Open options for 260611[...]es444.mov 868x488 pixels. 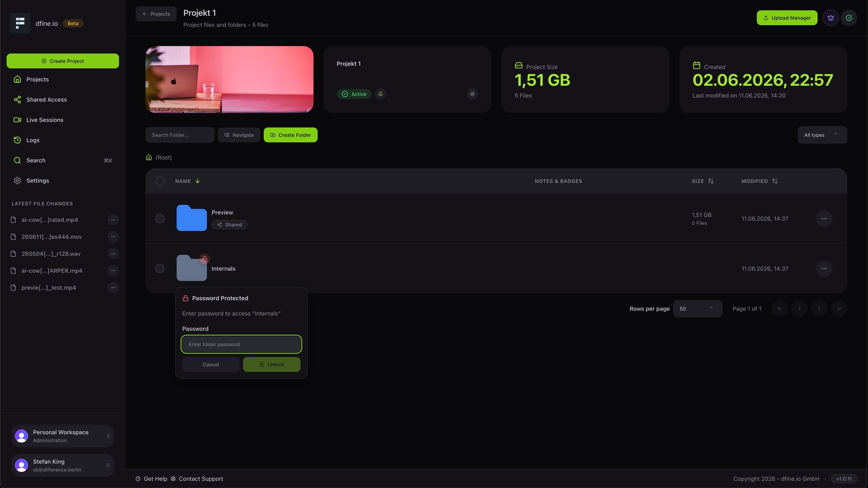click(x=113, y=237)
